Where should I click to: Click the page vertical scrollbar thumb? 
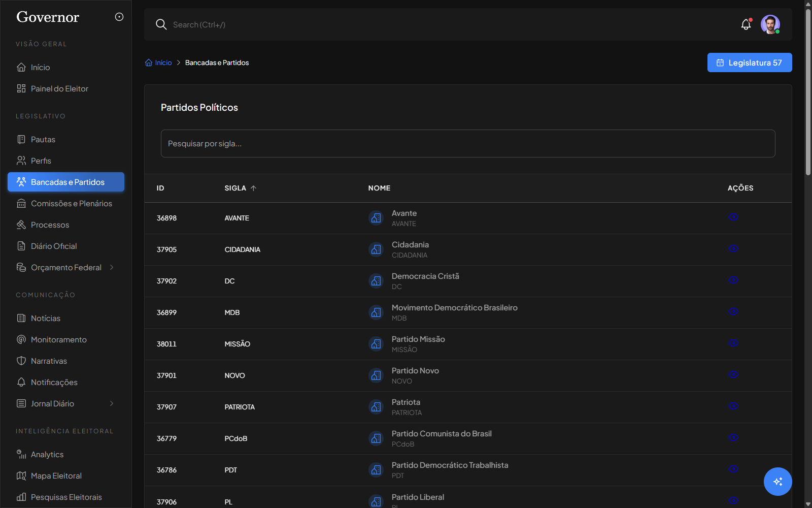(x=808, y=91)
